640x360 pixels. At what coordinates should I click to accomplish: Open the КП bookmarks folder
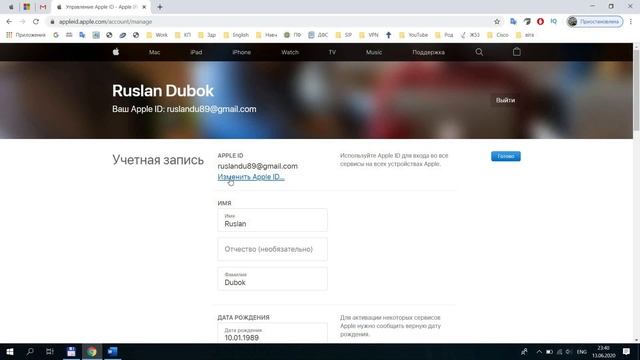(x=183, y=35)
